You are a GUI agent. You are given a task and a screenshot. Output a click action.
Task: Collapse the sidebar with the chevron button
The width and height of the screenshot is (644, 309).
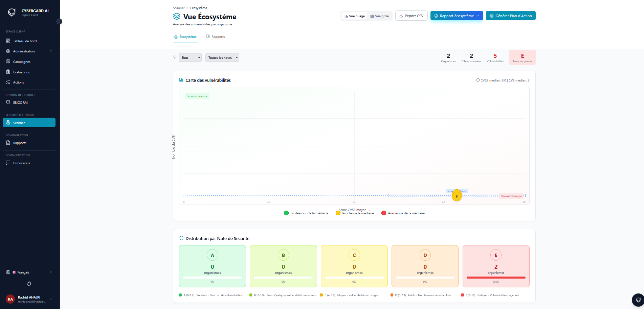[60, 22]
